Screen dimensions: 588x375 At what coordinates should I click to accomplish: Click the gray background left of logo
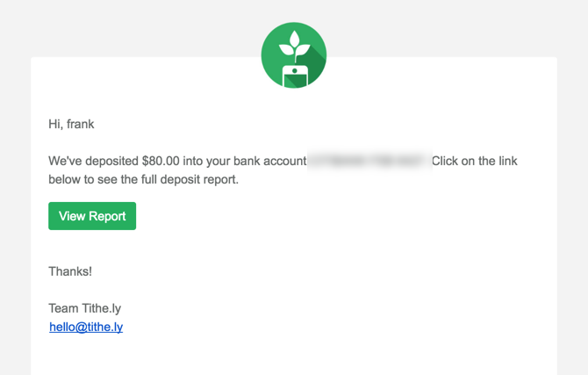click(132, 28)
